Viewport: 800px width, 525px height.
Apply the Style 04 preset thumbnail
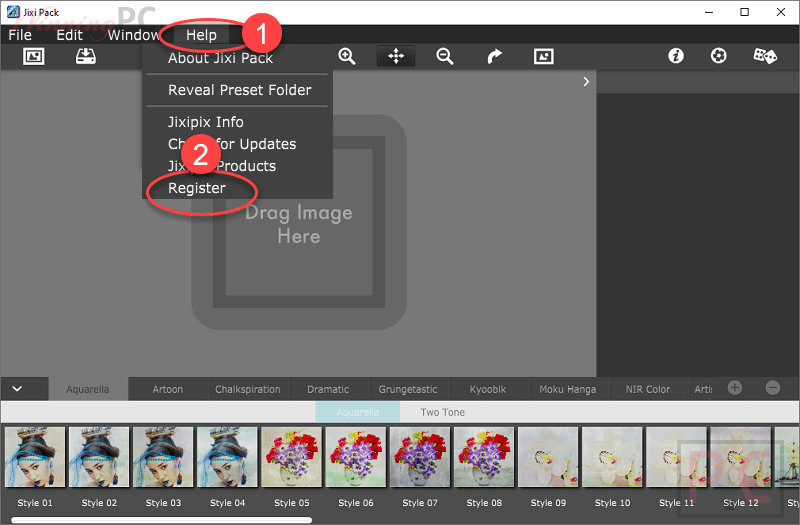point(228,457)
